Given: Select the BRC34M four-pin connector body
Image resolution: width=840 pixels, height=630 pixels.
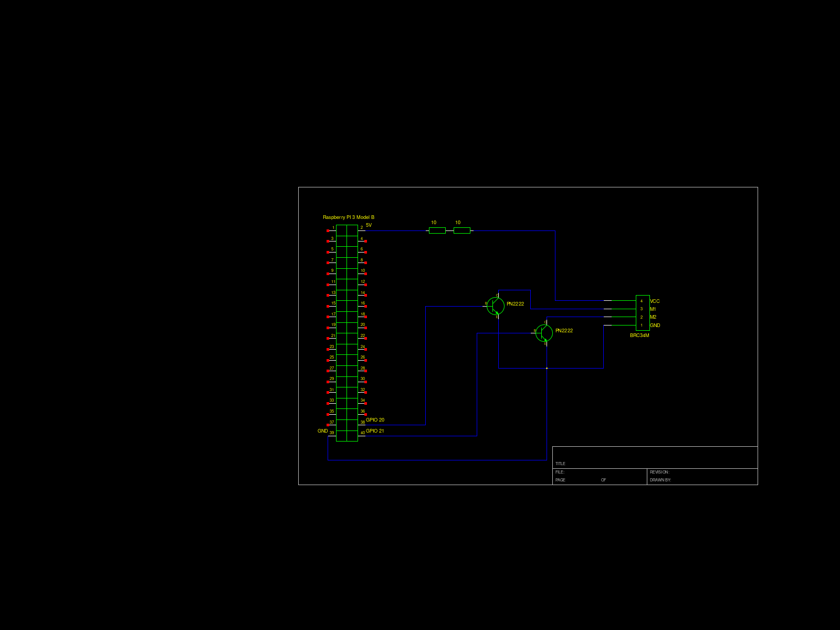Looking at the screenshot, I should (643, 313).
